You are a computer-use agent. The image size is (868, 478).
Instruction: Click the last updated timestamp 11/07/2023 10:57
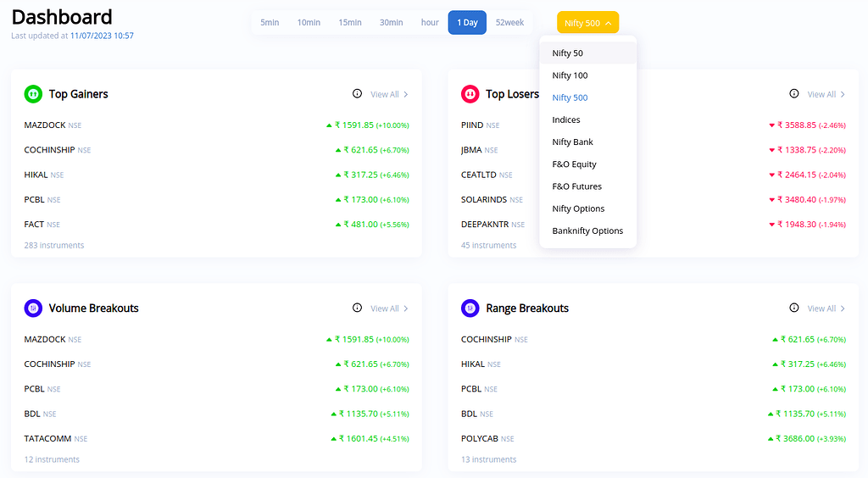102,36
